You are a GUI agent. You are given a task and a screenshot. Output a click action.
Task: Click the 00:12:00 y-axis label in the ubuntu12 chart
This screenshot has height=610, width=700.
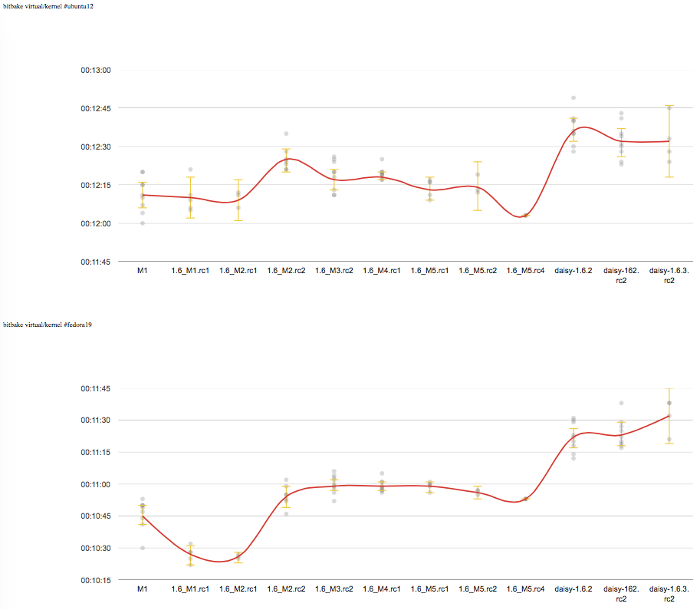tap(96, 223)
